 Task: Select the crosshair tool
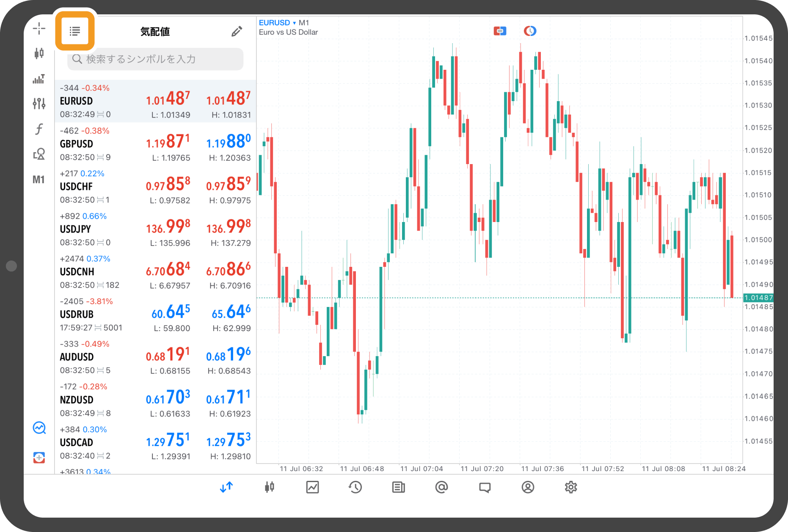39,28
